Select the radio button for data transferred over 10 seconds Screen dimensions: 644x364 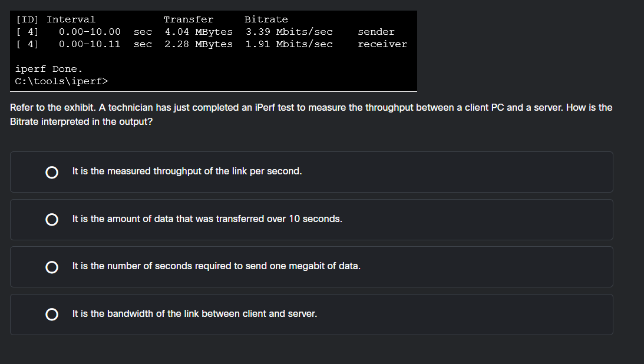(x=52, y=220)
